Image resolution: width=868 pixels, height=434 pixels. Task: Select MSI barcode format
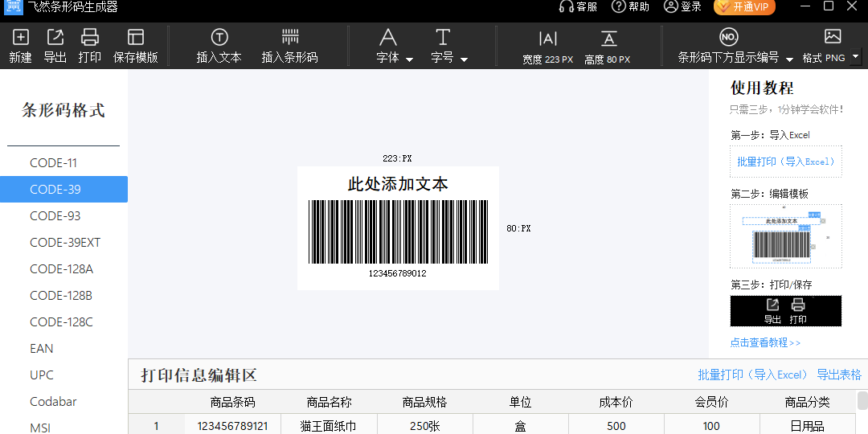[63, 425]
